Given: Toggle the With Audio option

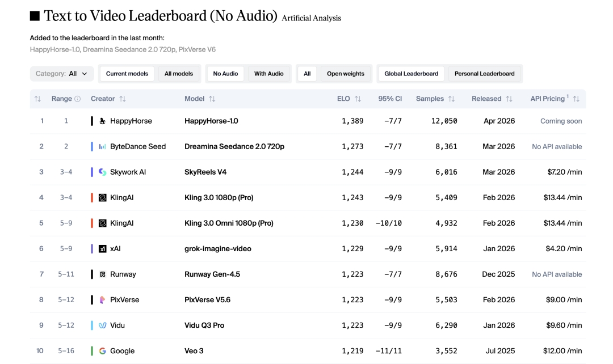Looking at the screenshot, I should (x=268, y=74).
